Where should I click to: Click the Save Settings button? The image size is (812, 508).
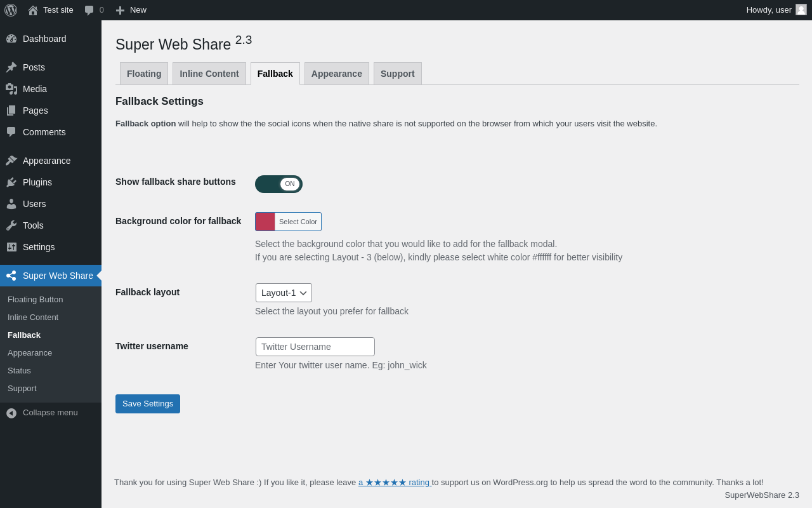point(148,404)
